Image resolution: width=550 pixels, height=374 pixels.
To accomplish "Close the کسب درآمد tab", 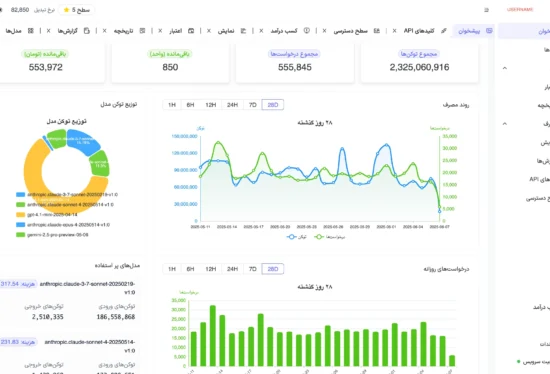I will point(261,31).
